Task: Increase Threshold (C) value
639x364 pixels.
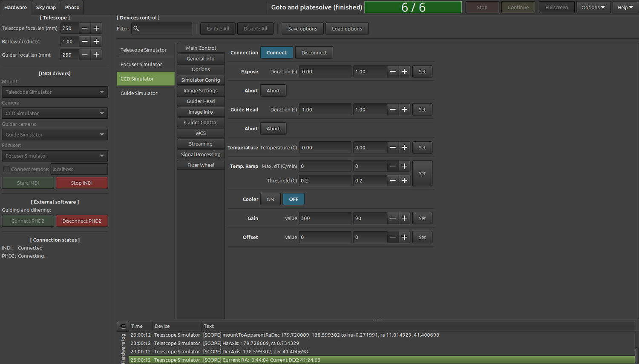Action: coord(404,181)
